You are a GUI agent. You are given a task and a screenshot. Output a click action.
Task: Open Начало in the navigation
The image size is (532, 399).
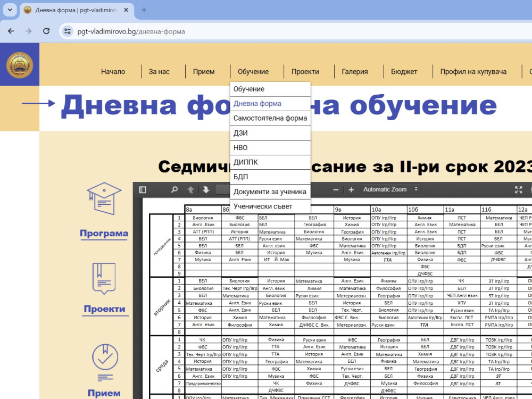click(113, 72)
